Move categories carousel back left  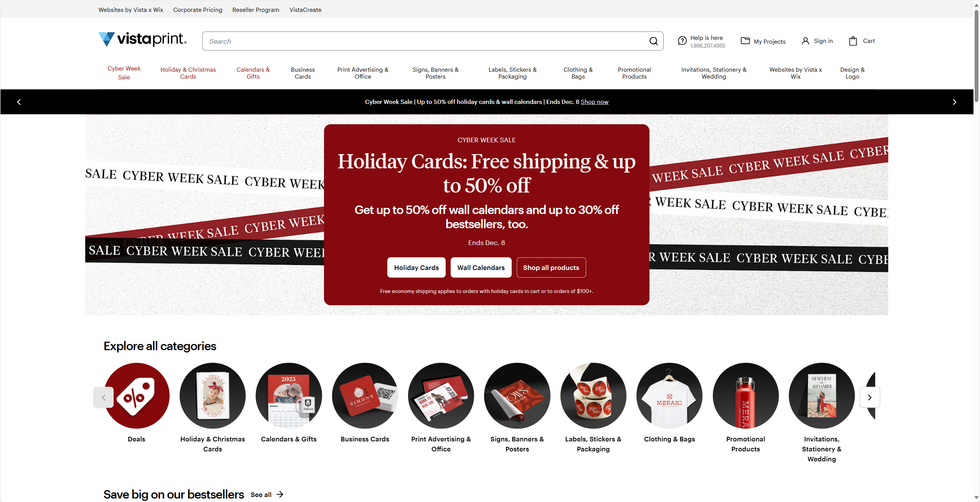tap(103, 397)
